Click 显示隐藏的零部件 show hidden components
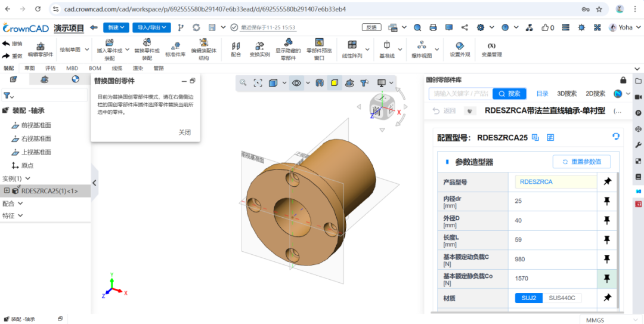The height and width of the screenshot is (324, 644). coord(289,50)
